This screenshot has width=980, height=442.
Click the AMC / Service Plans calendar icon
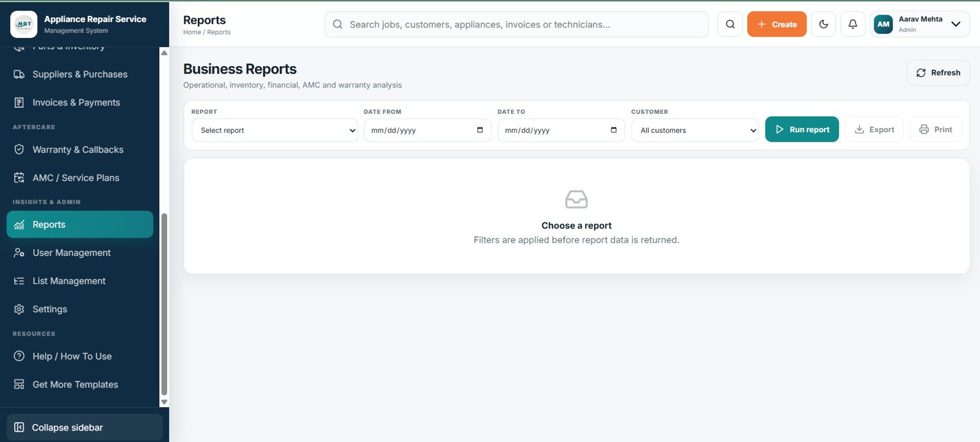(19, 178)
